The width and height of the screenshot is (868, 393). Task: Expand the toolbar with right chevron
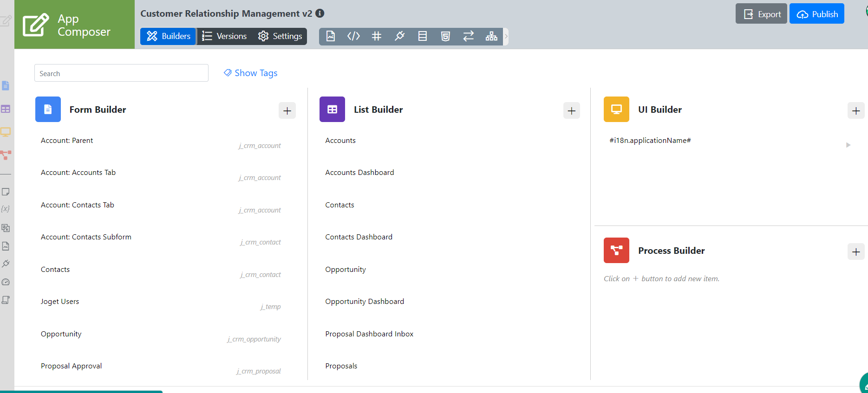pyautogui.click(x=506, y=36)
